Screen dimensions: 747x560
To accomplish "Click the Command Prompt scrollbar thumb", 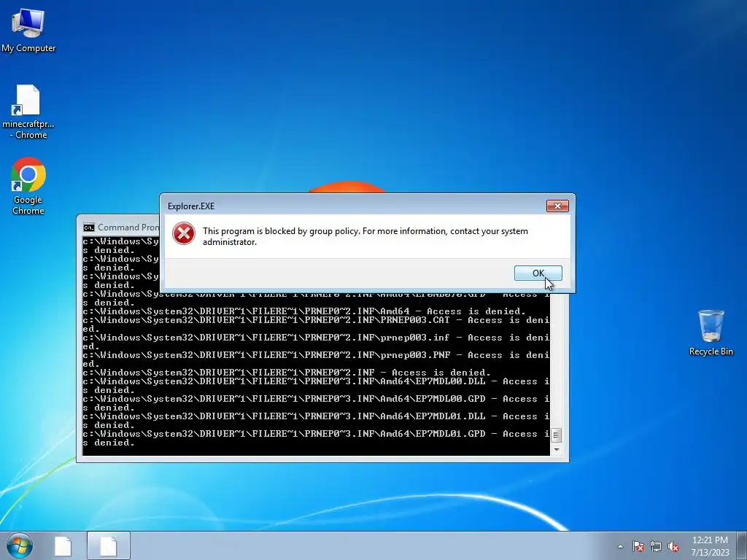I will point(555,435).
